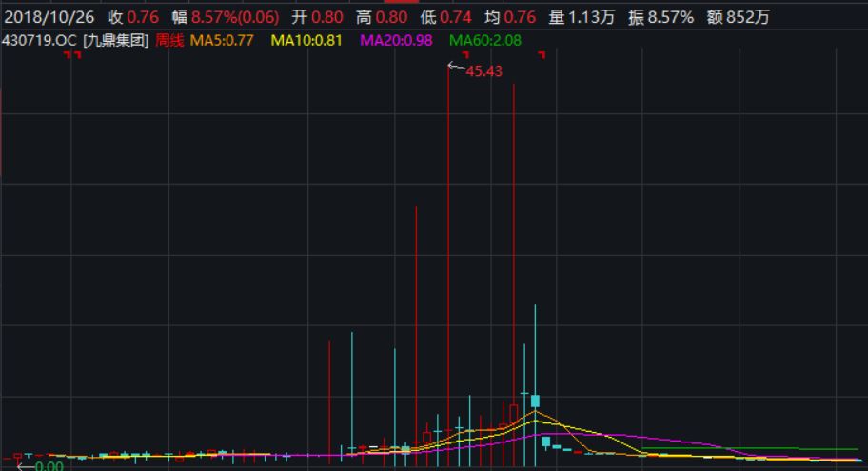Click stock code 430719.OC [九鼎集团]

75,40
